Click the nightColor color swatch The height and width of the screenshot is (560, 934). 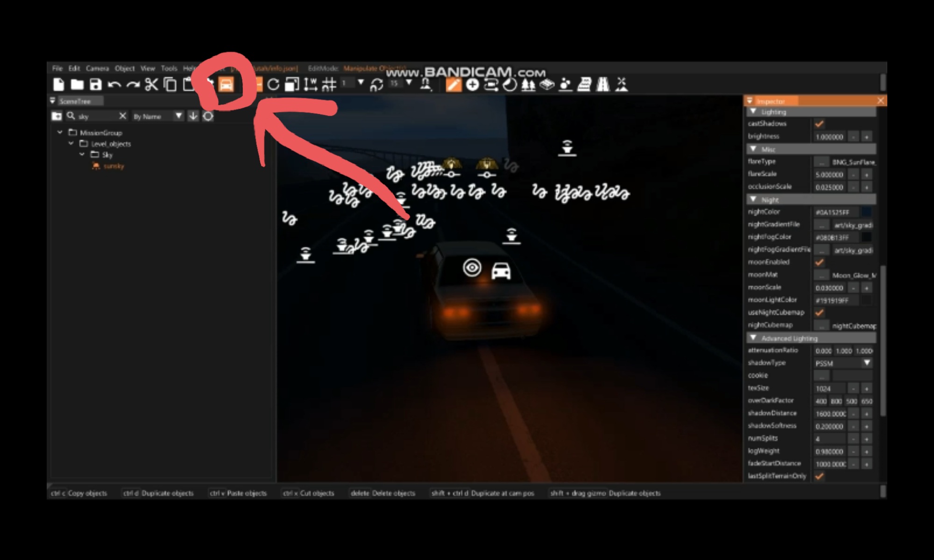coord(866,212)
